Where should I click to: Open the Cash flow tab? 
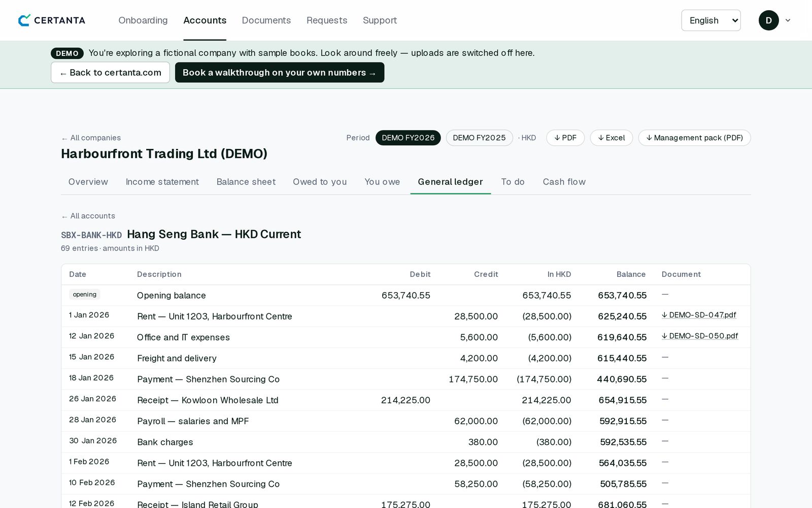coord(564,182)
